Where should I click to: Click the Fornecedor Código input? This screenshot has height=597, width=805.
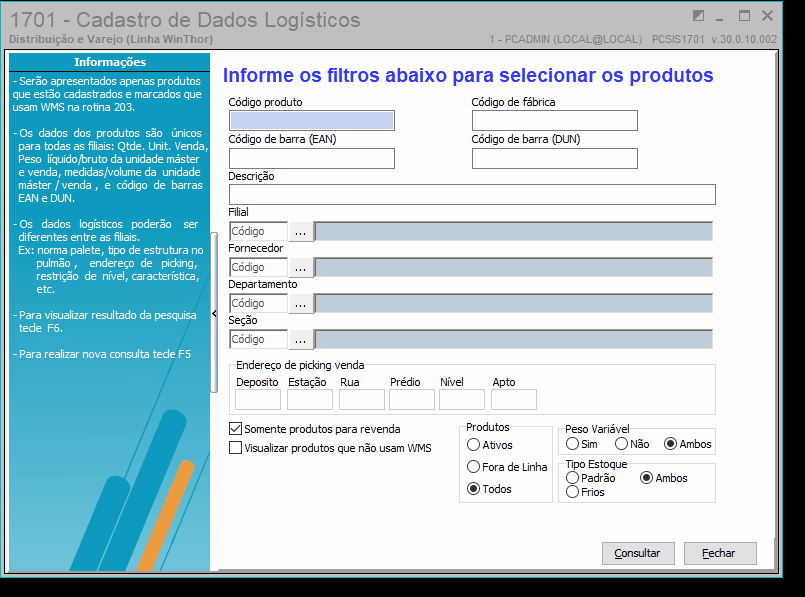pyautogui.click(x=258, y=267)
